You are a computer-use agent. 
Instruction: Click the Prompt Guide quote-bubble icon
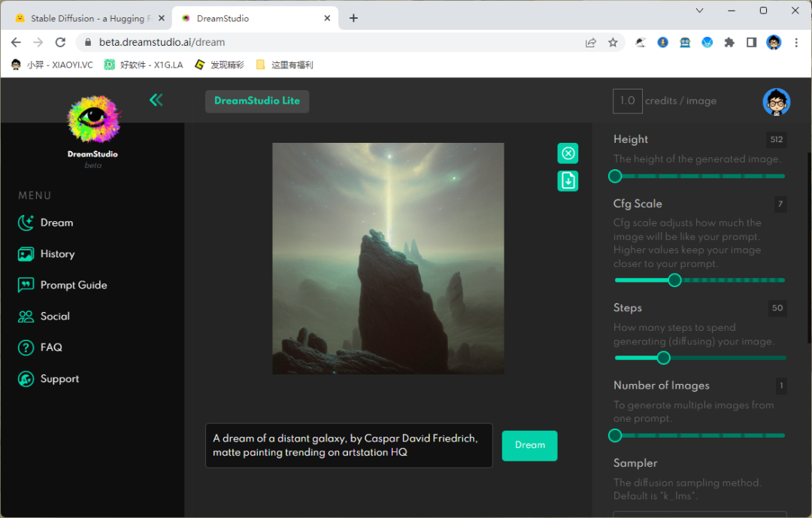[26, 285]
